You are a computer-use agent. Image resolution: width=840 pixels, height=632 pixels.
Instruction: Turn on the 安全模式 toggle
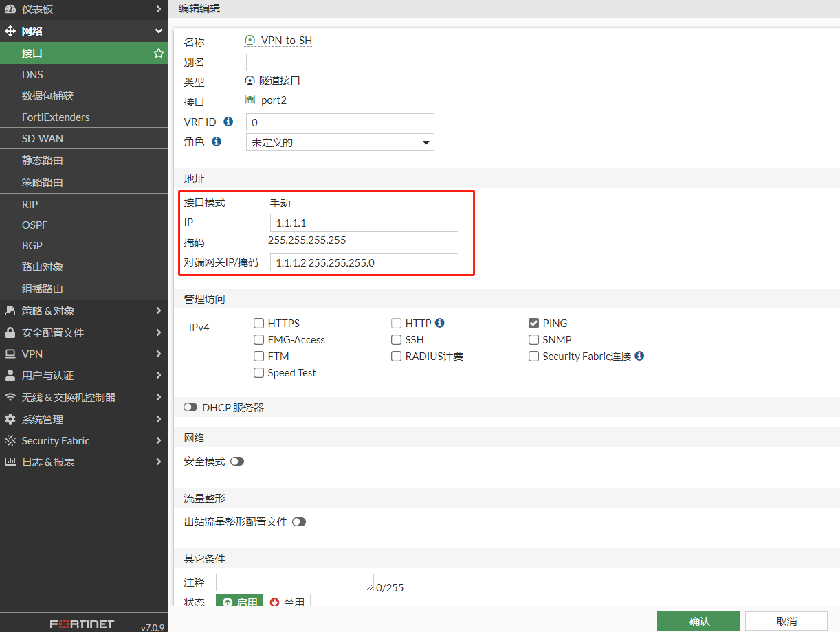[237, 462]
